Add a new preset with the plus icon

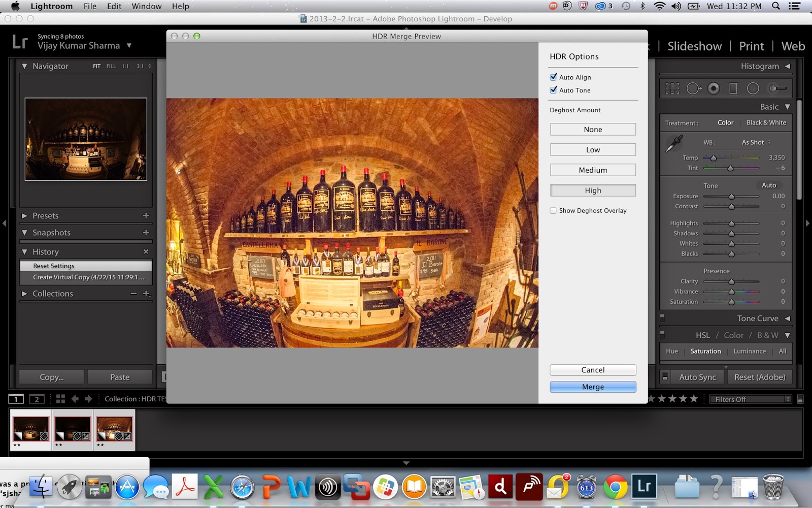click(x=146, y=215)
